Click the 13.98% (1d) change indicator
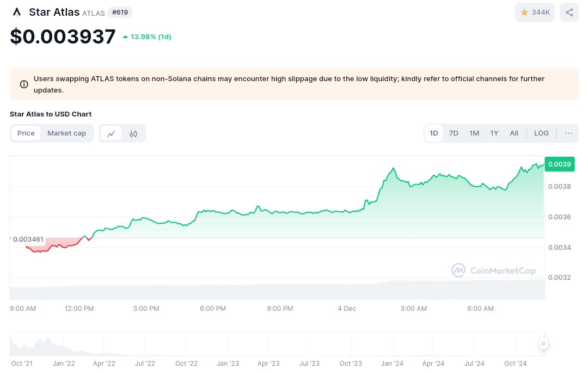This screenshot has width=588, height=374. point(147,37)
